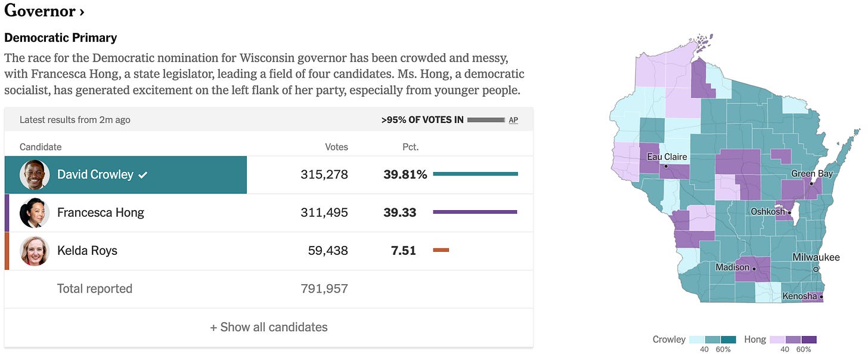Click Francesca Hong's candidate photo

(34, 213)
